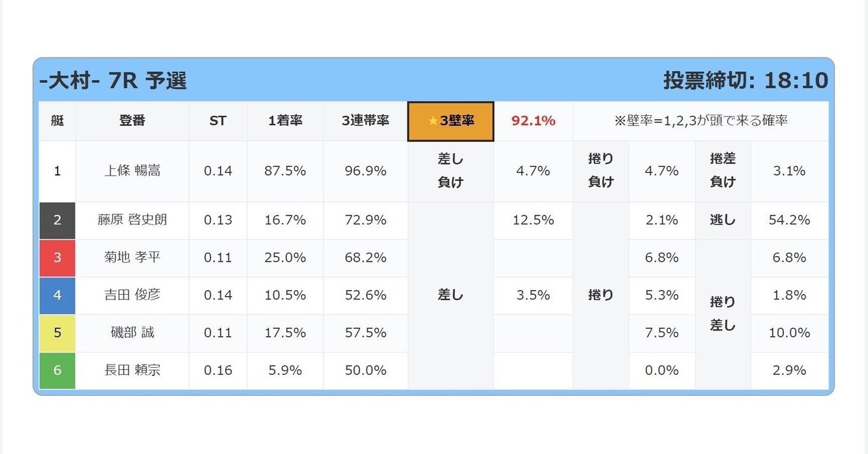Click the 登番 column header
The height and width of the screenshot is (454, 868).
tap(132, 121)
